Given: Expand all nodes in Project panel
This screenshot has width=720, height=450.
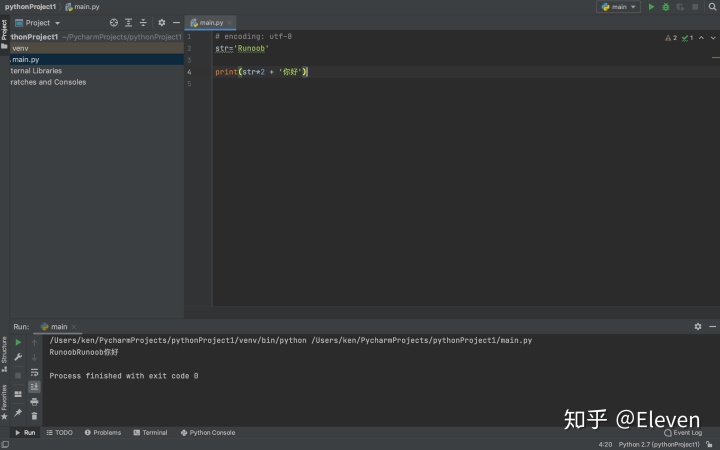Looking at the screenshot, I should coord(129,22).
